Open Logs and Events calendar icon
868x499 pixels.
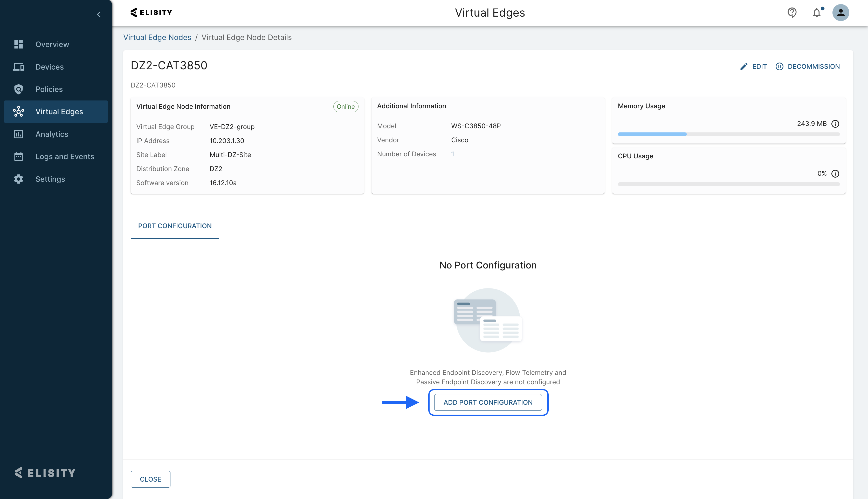point(18,157)
